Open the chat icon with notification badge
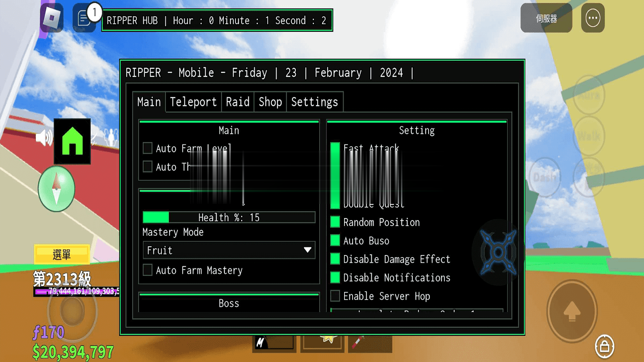The height and width of the screenshot is (362, 644). (x=84, y=19)
